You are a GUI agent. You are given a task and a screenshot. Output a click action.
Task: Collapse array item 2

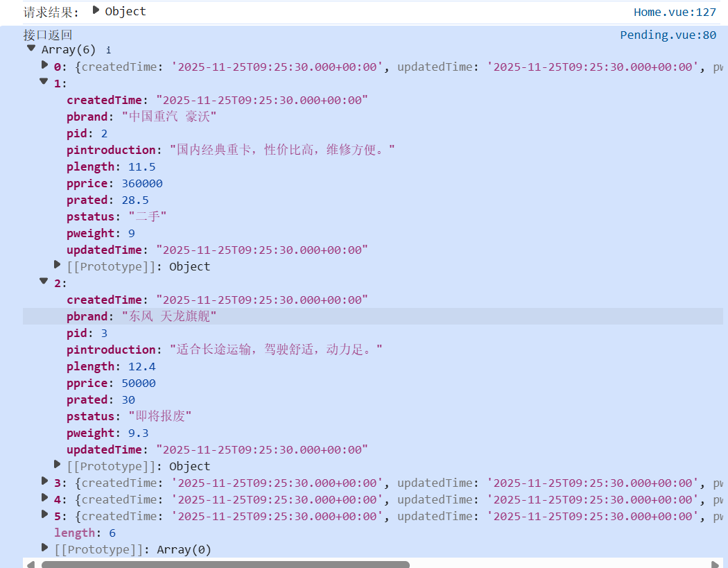click(x=44, y=281)
